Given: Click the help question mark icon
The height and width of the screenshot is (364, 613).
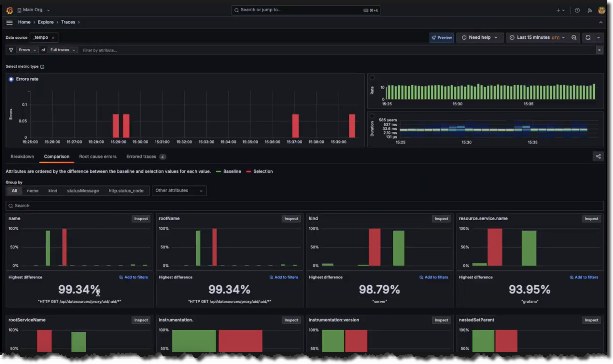Looking at the screenshot, I should click(577, 10).
